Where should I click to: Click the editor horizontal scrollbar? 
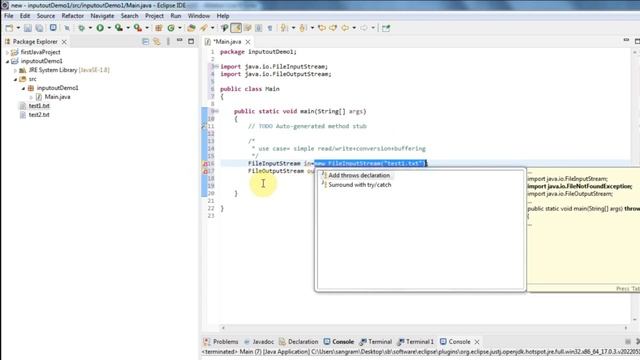point(424,327)
